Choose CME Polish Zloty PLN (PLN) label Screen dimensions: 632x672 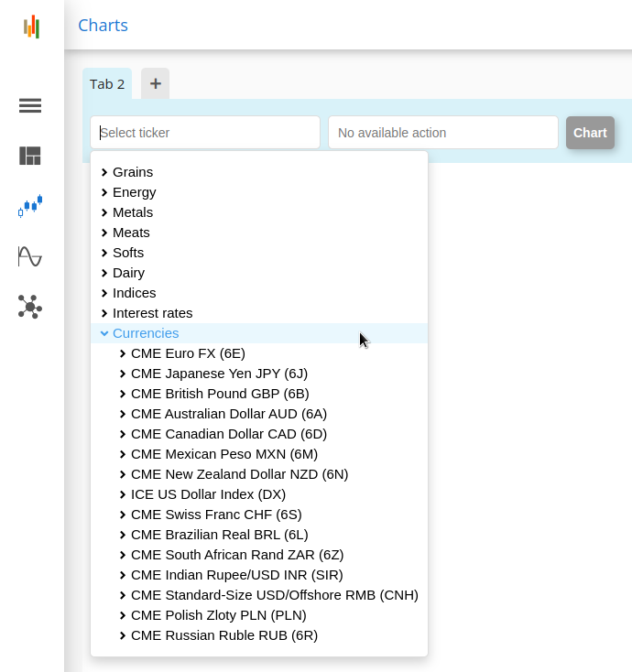[219, 615]
